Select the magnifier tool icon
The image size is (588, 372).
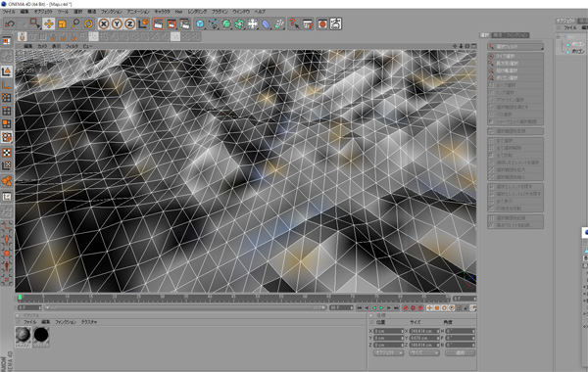[x=75, y=23]
